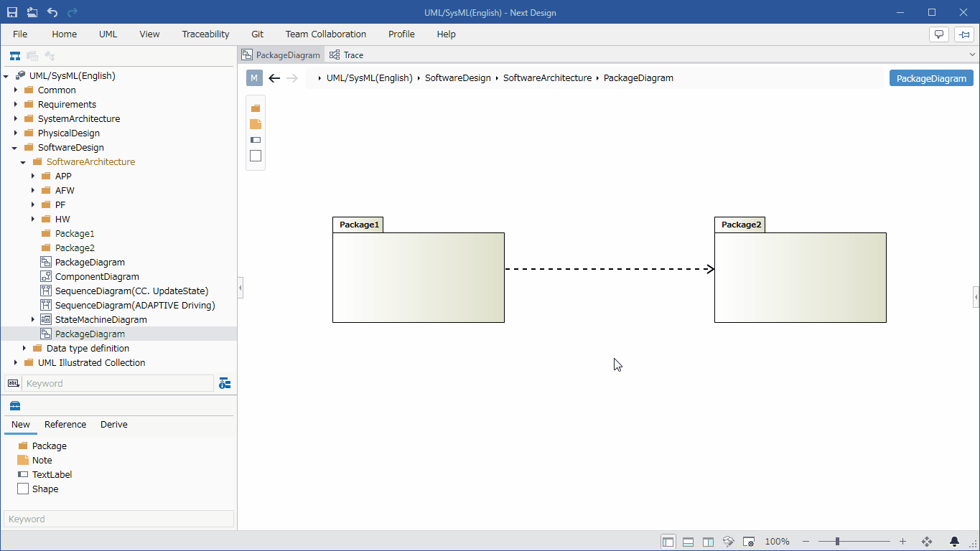Expand the StateMachineDiagram node

[33, 320]
